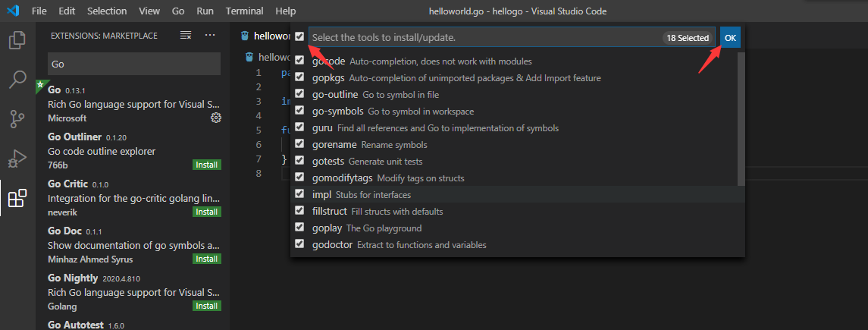Uncheck the impl tool
The height and width of the screenshot is (330, 868).
coord(299,193)
